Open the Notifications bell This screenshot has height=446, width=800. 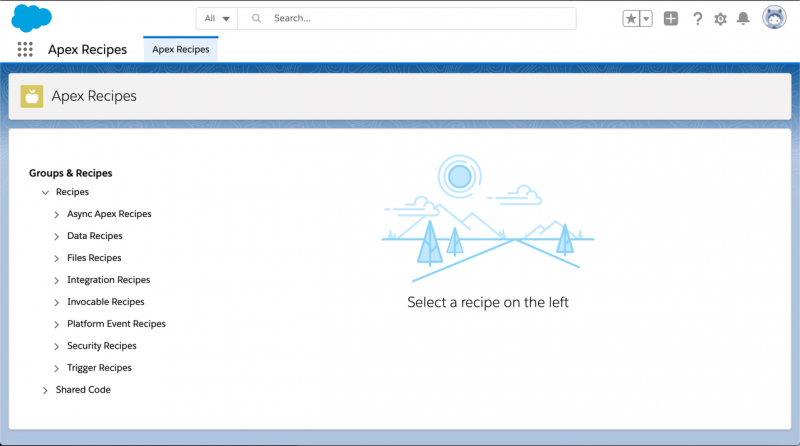[x=743, y=19]
